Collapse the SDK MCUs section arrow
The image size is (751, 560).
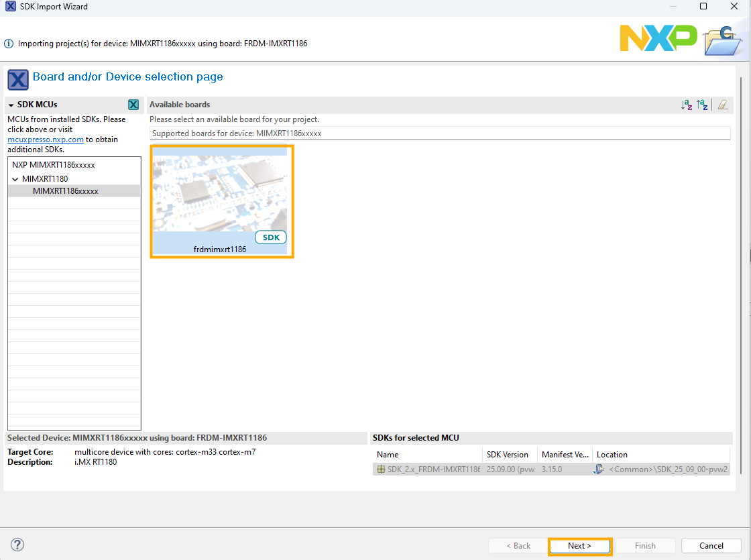(x=11, y=105)
